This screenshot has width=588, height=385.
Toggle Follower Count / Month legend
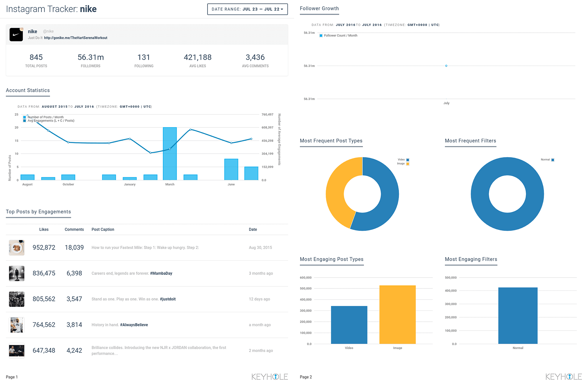click(x=340, y=36)
